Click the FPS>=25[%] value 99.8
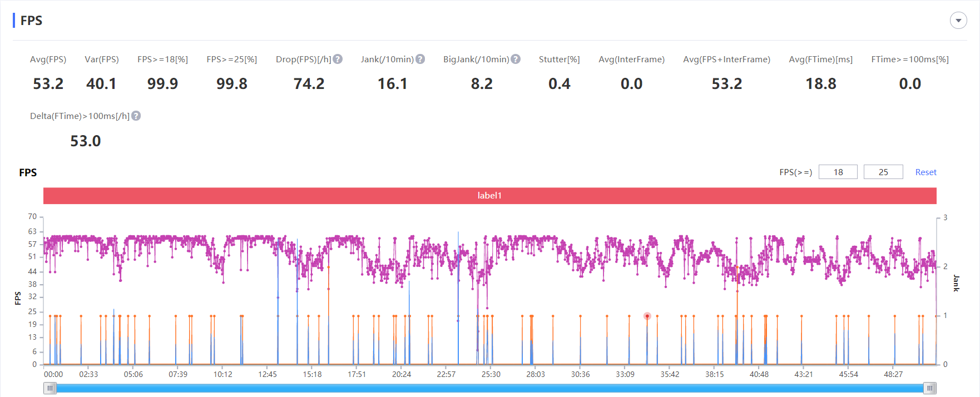The width and height of the screenshot is (980, 397). [x=232, y=84]
